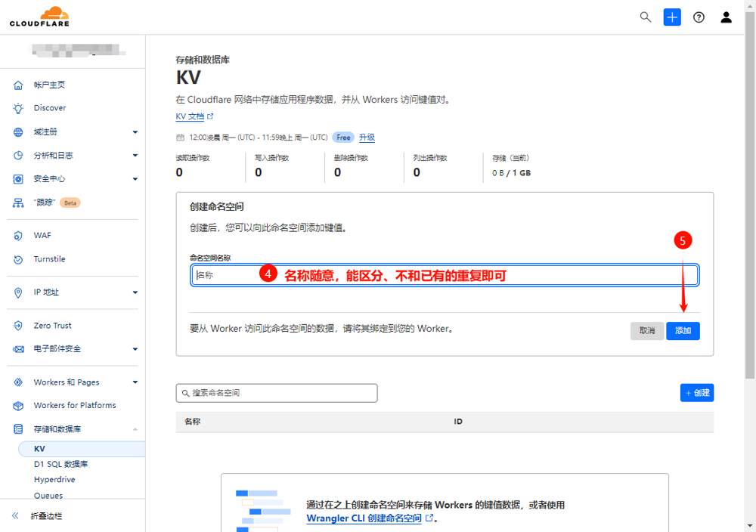Screen dimensions: 756x532
Task: Click the 添加 button
Action: 683,330
